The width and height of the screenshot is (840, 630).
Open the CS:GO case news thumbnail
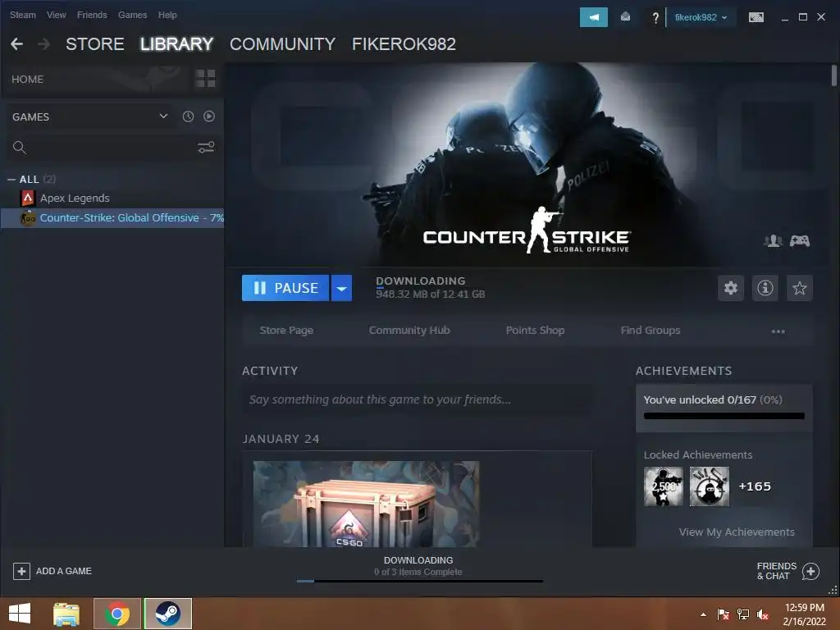pos(366,504)
